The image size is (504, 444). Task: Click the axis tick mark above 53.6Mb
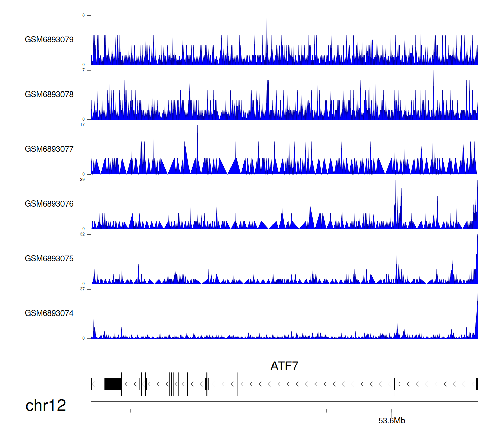[392, 411]
